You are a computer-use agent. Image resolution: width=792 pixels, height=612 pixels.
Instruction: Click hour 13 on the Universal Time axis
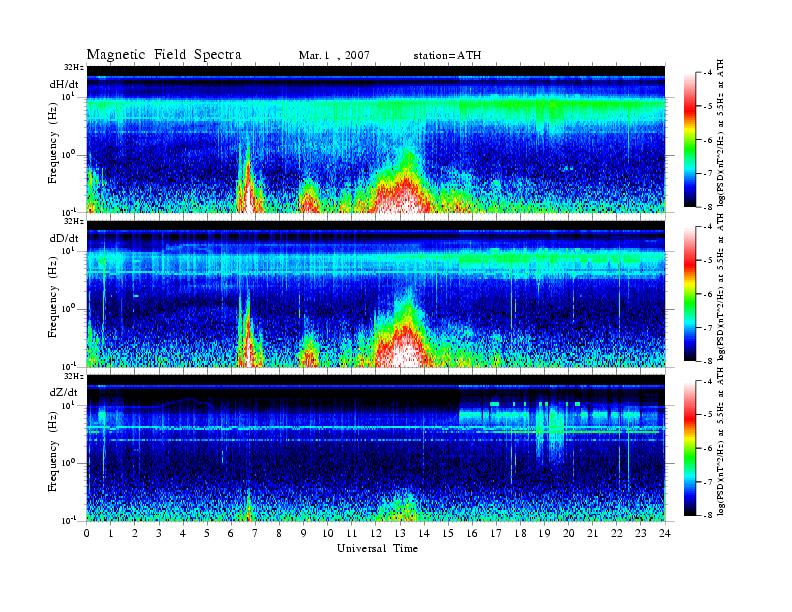(x=400, y=533)
